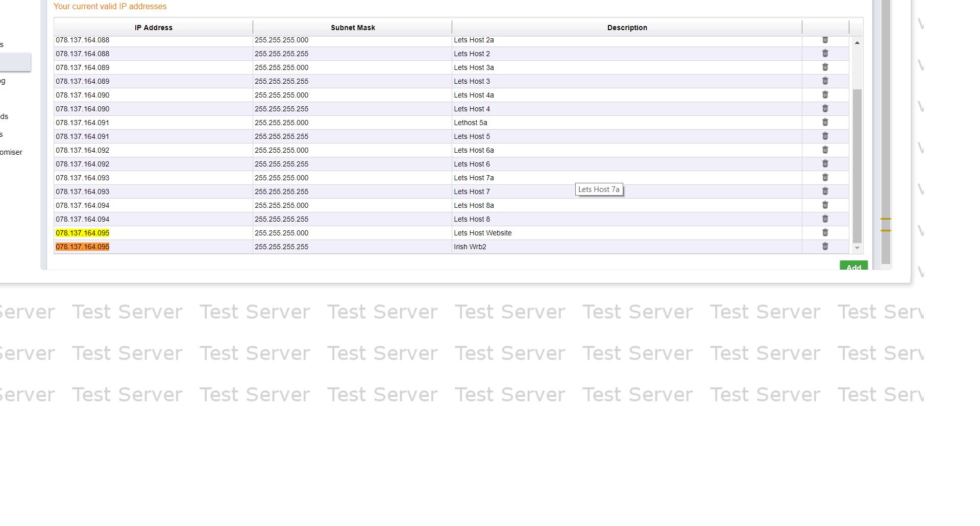Click trash icon for Lets Host 8a

[825, 205]
